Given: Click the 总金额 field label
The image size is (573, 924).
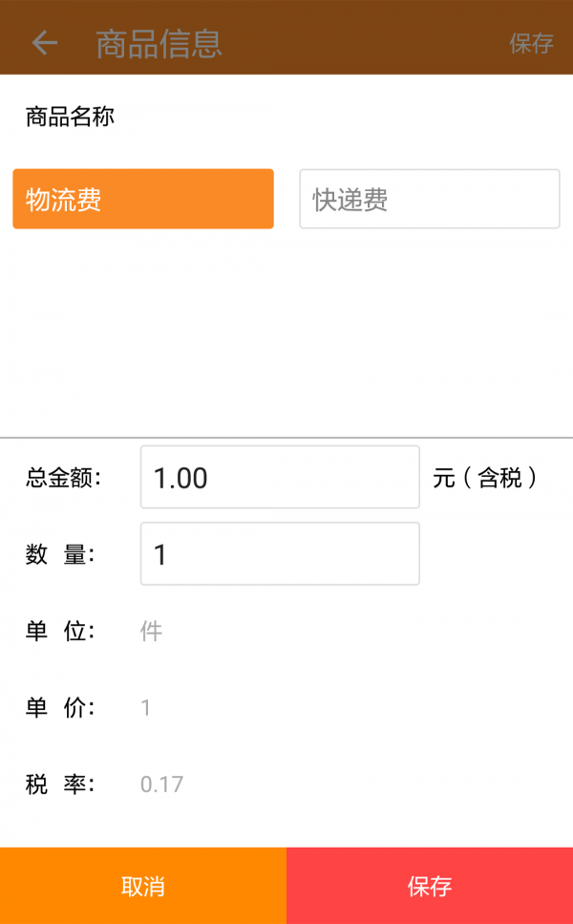Looking at the screenshot, I should coord(63,478).
